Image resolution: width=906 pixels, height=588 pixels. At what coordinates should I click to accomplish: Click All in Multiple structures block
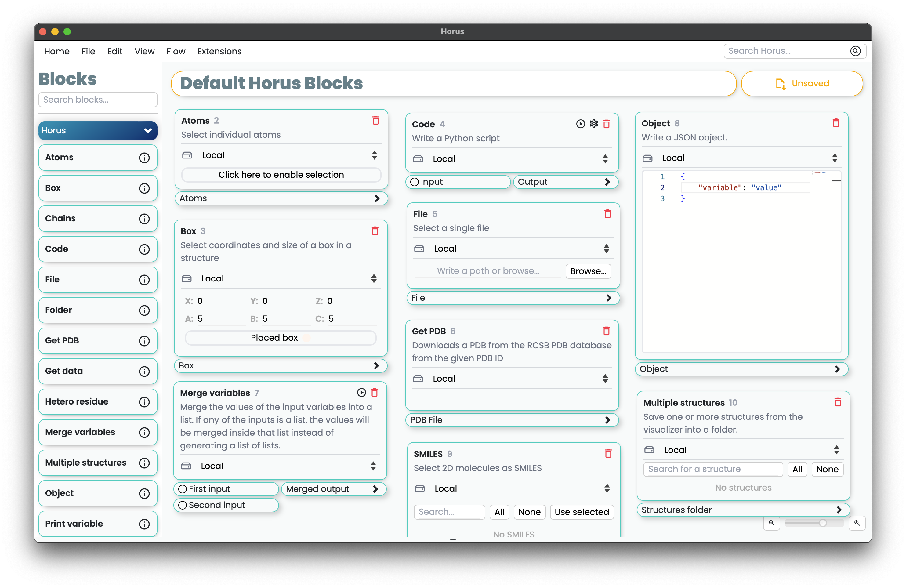click(797, 469)
